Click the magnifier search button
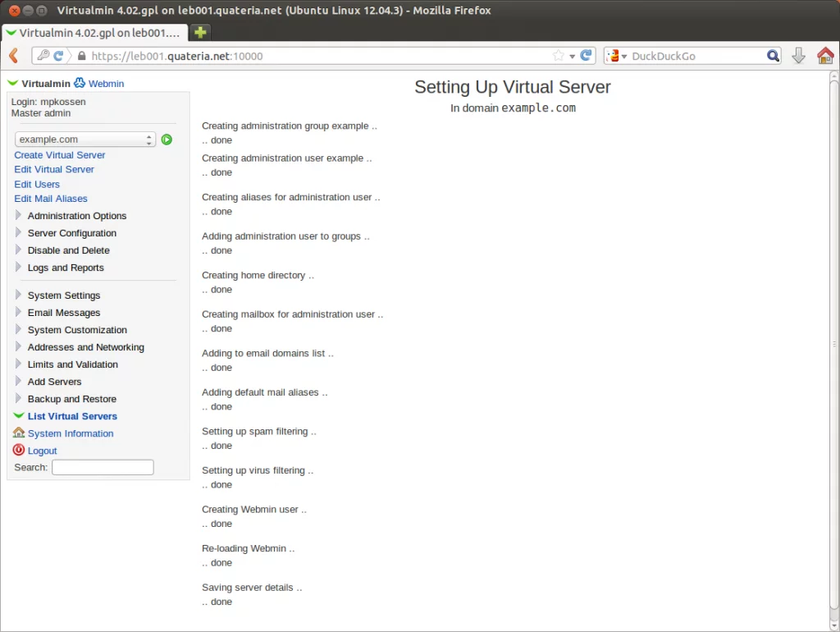The width and height of the screenshot is (840, 632). (773, 56)
